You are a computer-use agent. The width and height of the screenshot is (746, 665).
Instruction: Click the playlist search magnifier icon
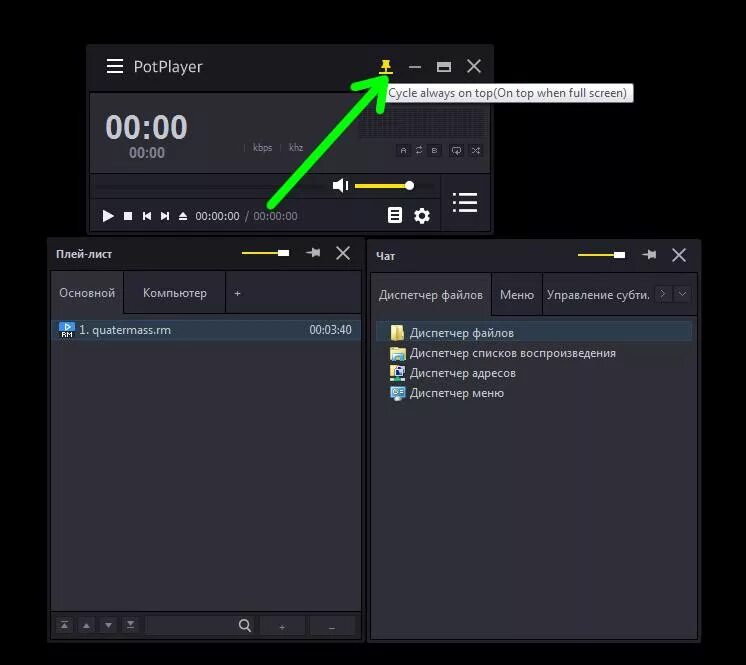point(245,626)
